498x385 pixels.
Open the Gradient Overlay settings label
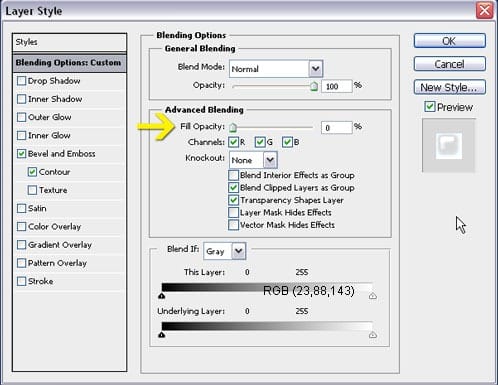coord(60,245)
